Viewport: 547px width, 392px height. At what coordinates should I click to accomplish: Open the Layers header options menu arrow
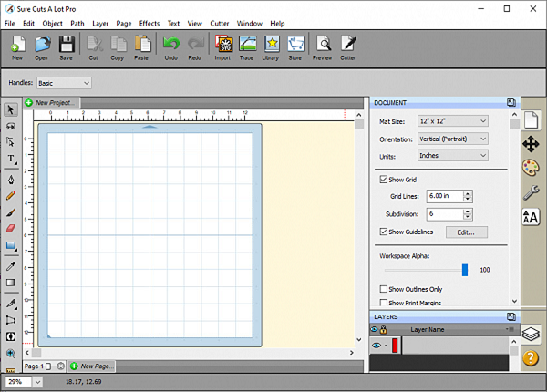(510, 329)
